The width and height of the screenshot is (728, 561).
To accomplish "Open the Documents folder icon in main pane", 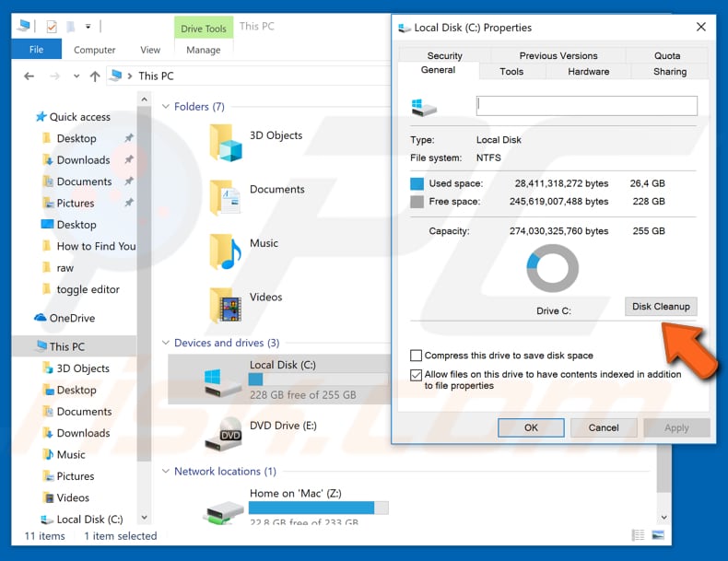I will tap(225, 197).
